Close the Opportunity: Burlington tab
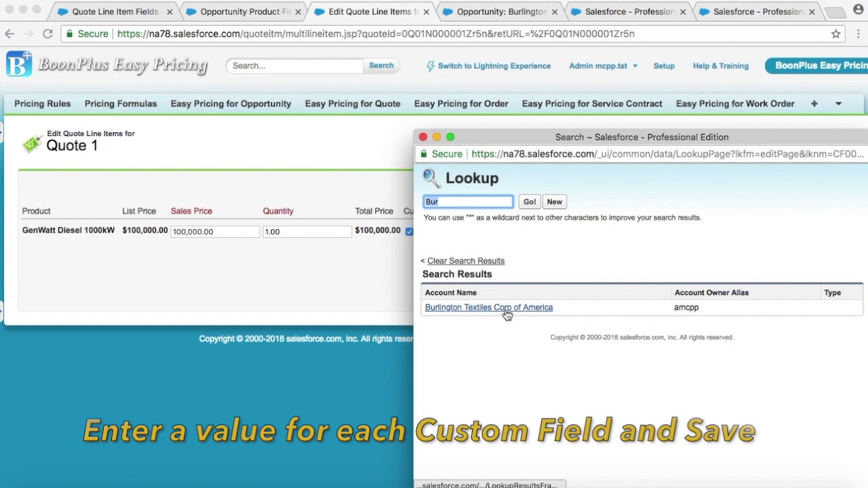This screenshot has height=488, width=868. point(555,12)
